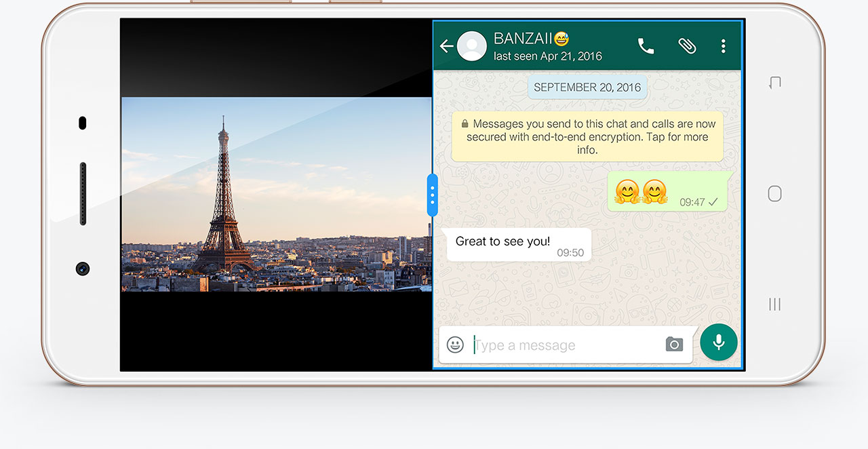The height and width of the screenshot is (449, 868).
Task: Open the Eiffel Tower photo
Action: click(x=277, y=195)
